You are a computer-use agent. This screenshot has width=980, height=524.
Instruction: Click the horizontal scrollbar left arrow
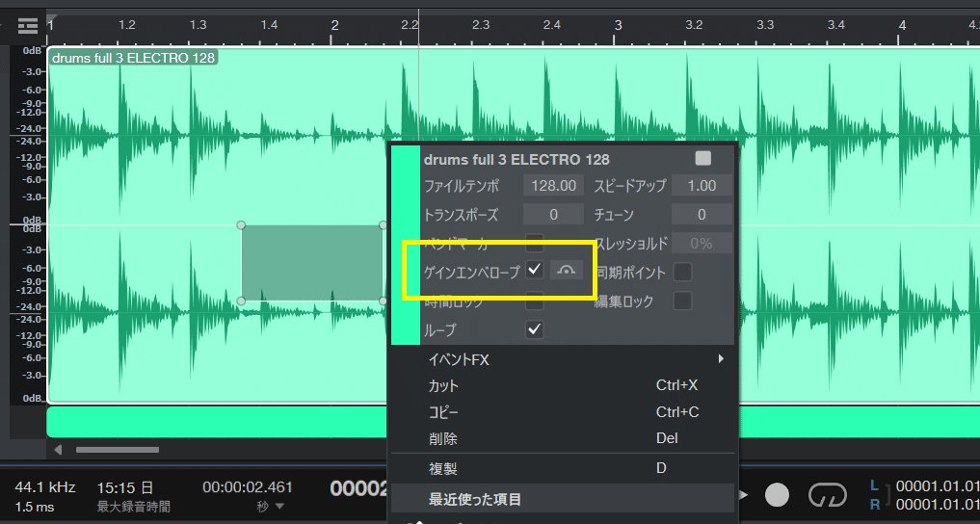point(58,450)
